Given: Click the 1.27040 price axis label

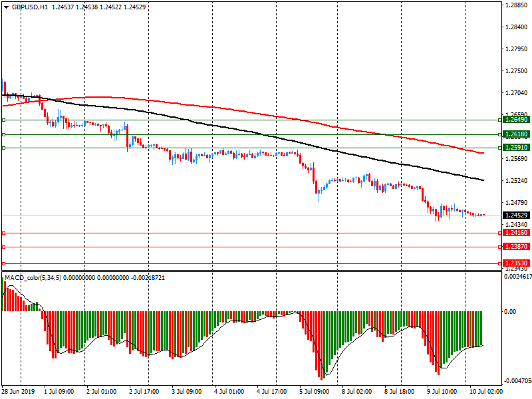Looking at the screenshot, I should (517, 93).
